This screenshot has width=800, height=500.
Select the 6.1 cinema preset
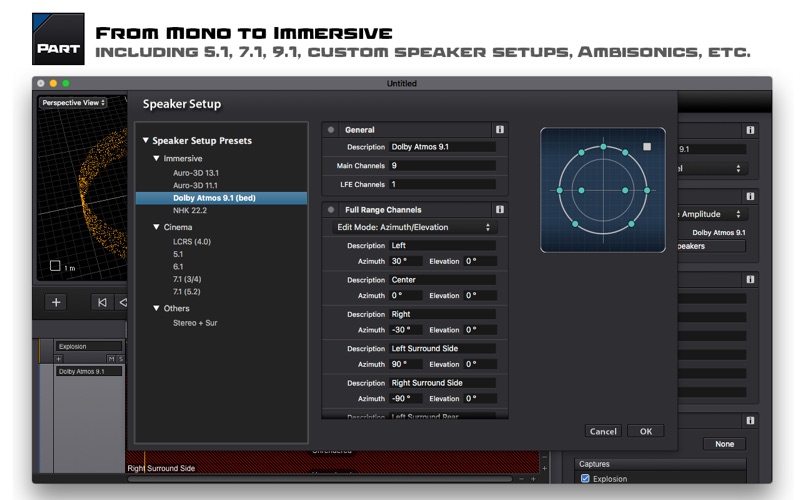(x=178, y=267)
